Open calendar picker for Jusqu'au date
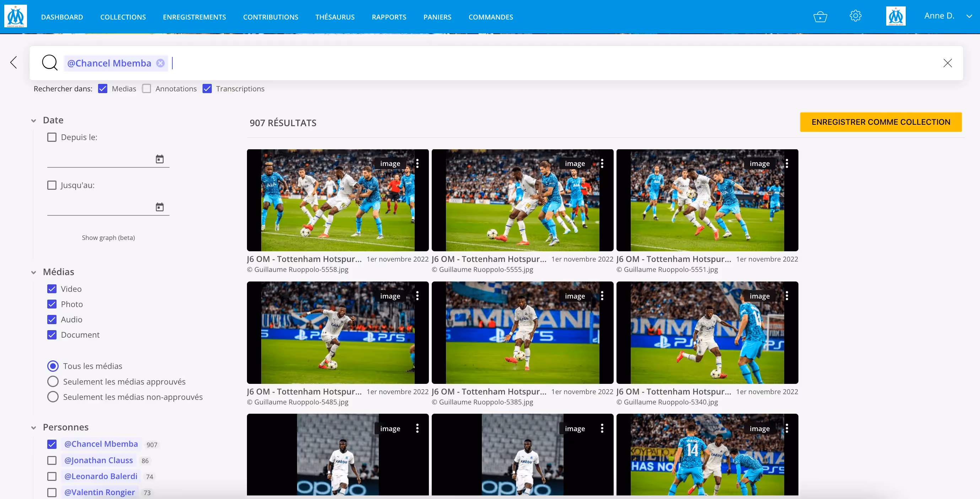This screenshot has height=499, width=980. 160,207
